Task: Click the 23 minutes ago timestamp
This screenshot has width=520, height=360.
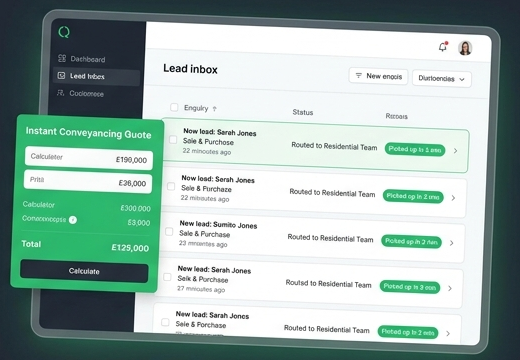Action: point(203,244)
